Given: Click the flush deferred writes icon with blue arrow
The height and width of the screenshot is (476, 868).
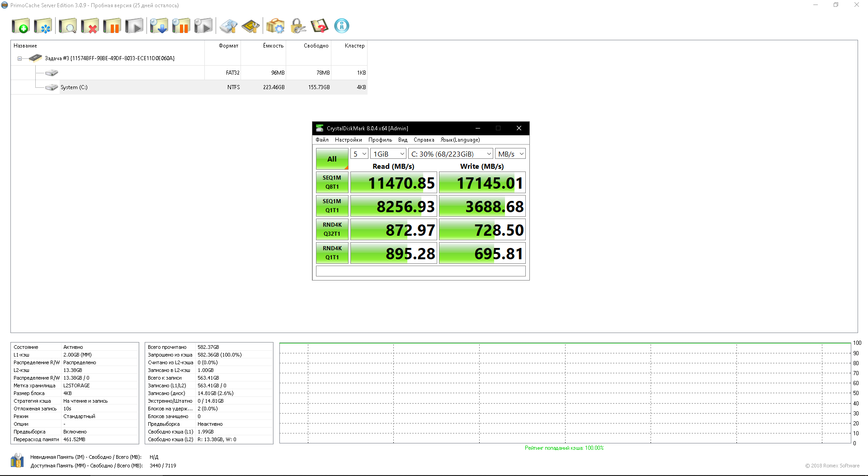Looking at the screenshot, I should coord(159,26).
